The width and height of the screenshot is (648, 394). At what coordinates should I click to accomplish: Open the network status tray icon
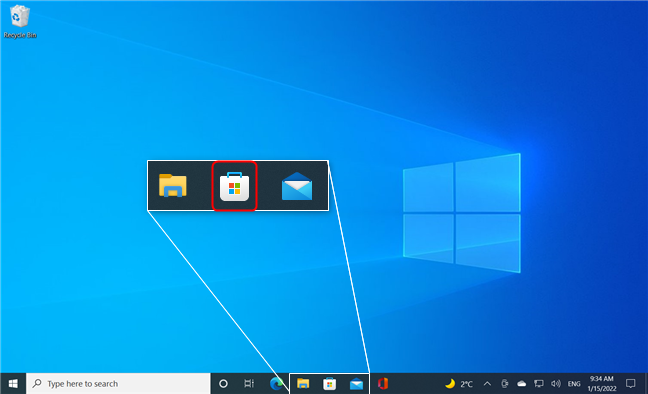[x=538, y=384]
